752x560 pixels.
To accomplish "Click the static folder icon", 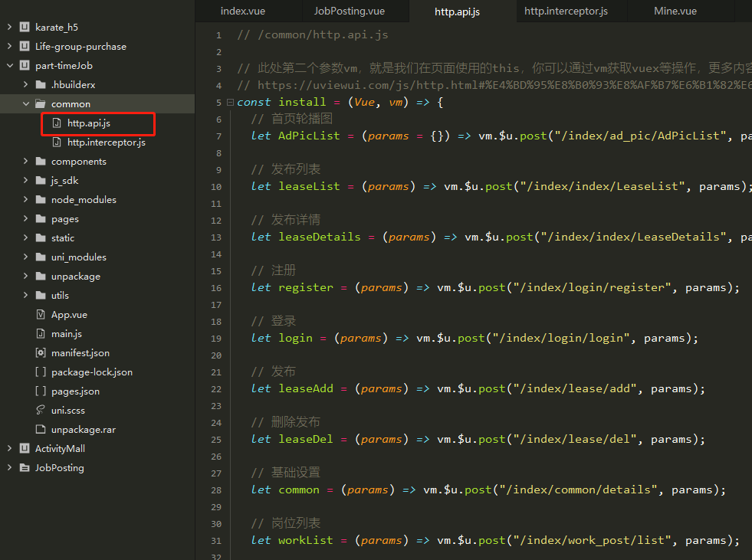I will click(x=41, y=237).
